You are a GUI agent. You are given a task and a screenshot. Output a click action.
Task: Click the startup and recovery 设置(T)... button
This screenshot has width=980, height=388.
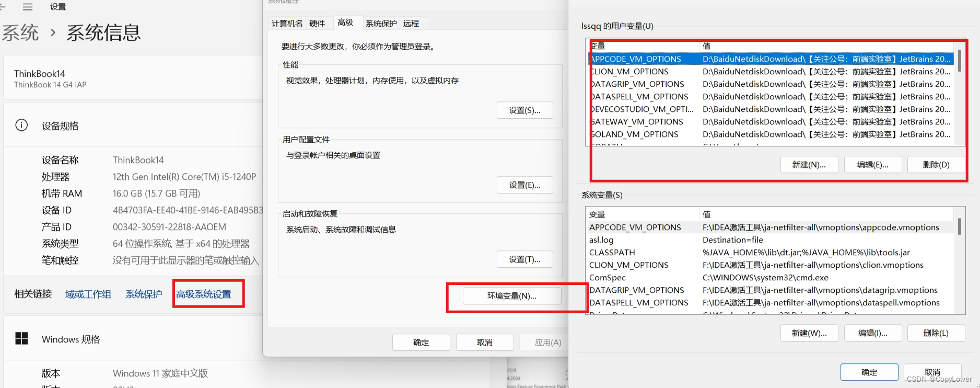pos(524,259)
